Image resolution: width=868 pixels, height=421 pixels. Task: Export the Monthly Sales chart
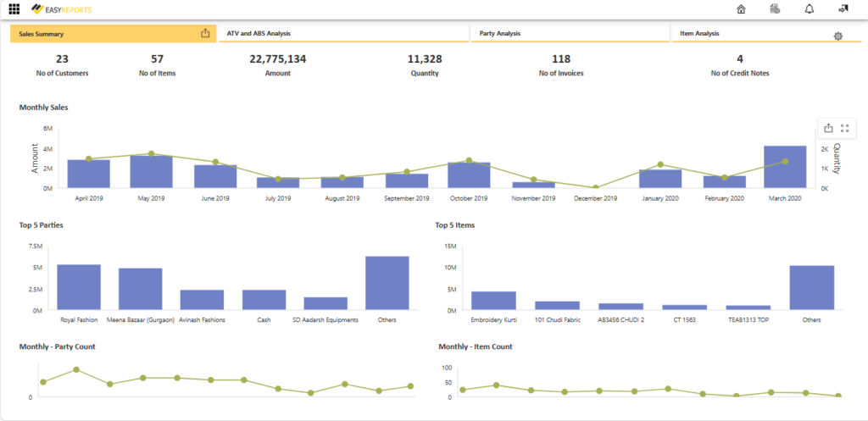(828, 128)
